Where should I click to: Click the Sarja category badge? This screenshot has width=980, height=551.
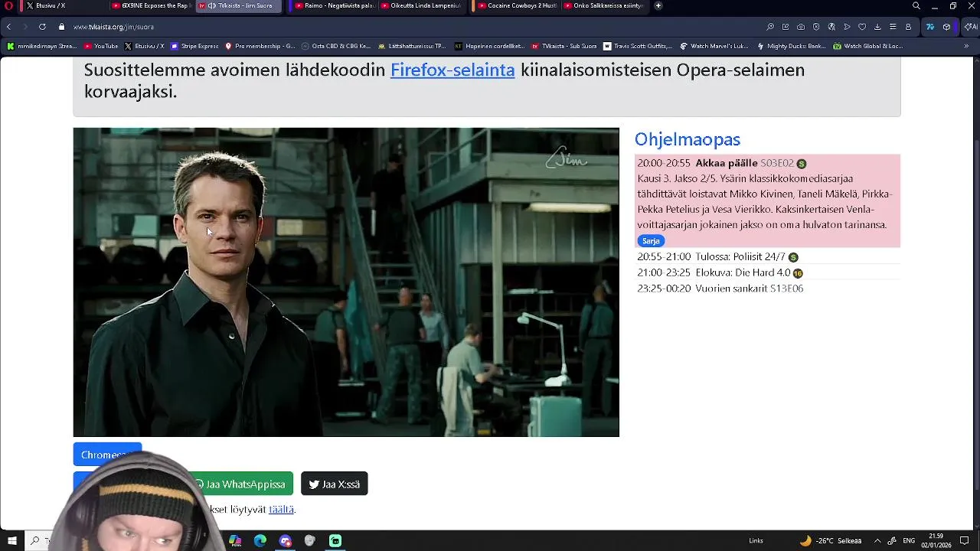point(651,241)
